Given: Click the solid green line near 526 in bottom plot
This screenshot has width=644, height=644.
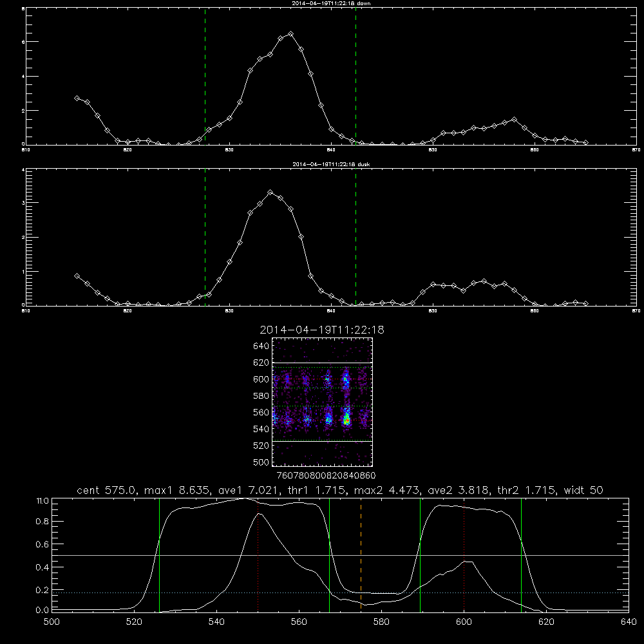Looking at the screenshot, I should tap(159, 554).
